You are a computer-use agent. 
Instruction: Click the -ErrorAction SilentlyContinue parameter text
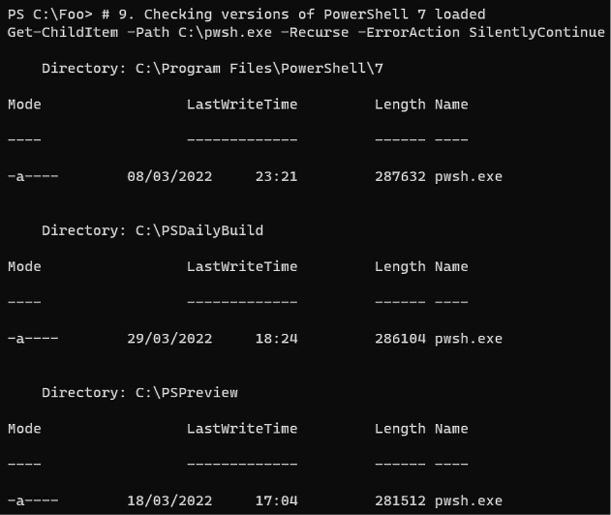tap(481, 32)
